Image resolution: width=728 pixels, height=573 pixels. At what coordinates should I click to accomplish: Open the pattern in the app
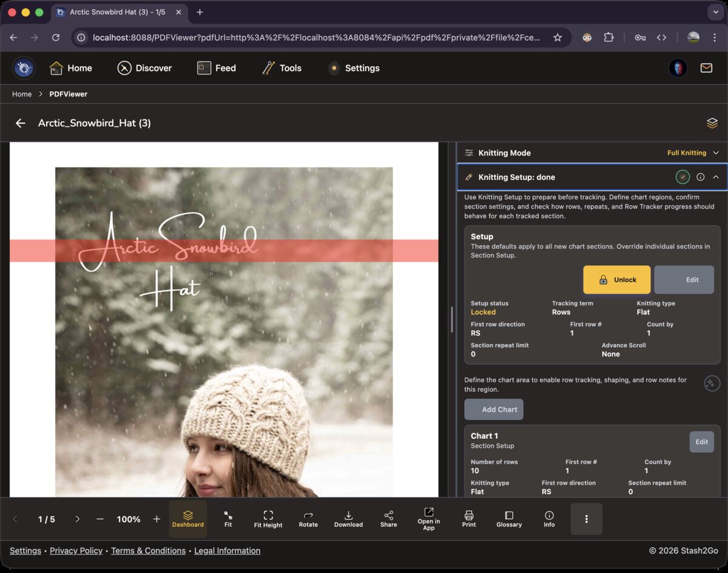pyautogui.click(x=428, y=519)
